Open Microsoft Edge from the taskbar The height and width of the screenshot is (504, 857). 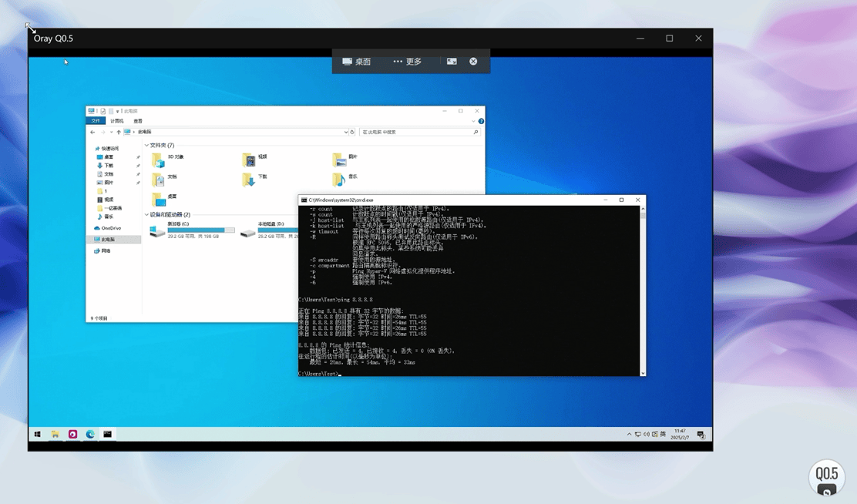(x=90, y=434)
